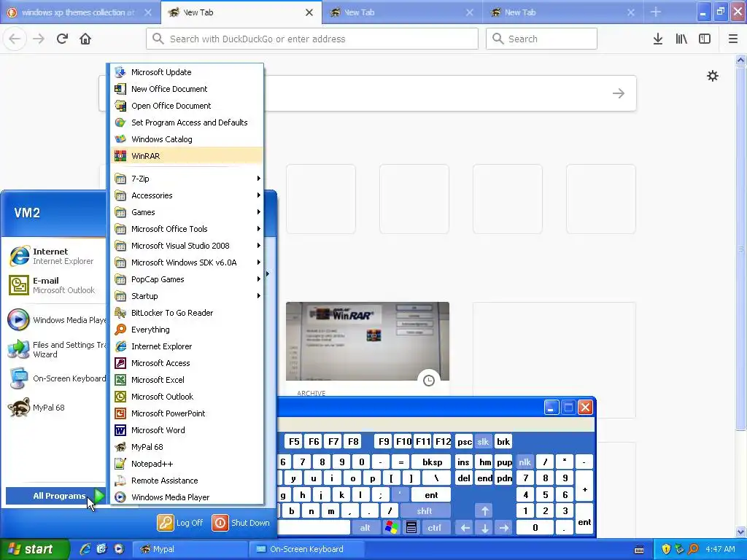Open the browser hamburger menu

tap(733, 39)
